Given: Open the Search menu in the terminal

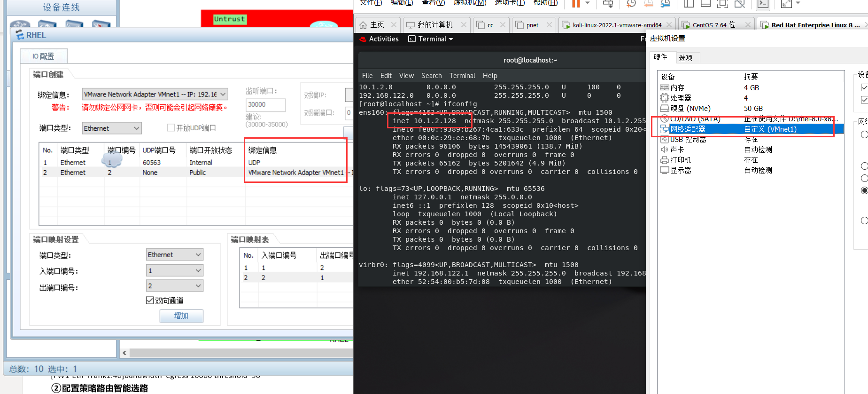Looking at the screenshot, I should click(x=431, y=76).
